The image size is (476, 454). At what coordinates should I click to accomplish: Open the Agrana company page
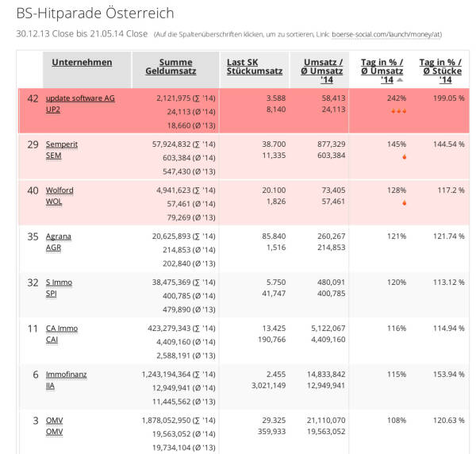[x=59, y=237]
